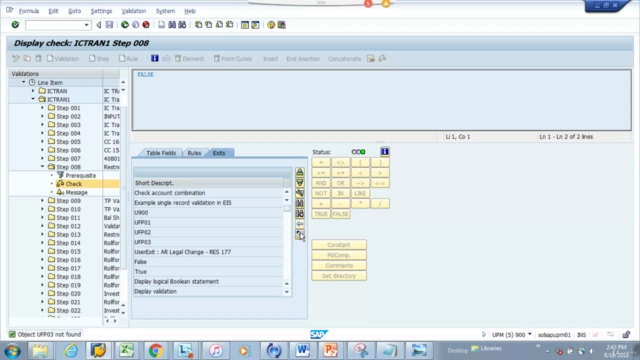Open the Validation menu
The height and width of the screenshot is (360, 640).
click(133, 11)
